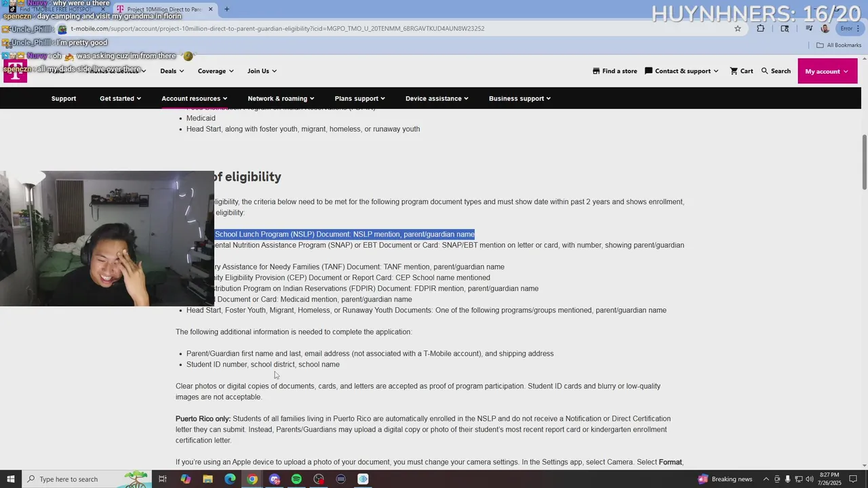Open the Cart
Viewport: 868px width, 488px height.
741,71
